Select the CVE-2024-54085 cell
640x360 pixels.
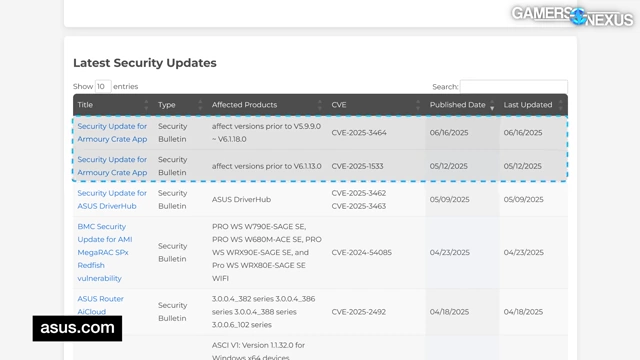[362, 253]
